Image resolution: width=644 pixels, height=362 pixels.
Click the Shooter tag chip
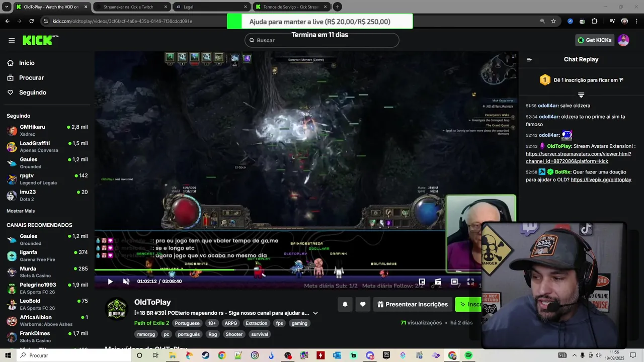pos(234,334)
